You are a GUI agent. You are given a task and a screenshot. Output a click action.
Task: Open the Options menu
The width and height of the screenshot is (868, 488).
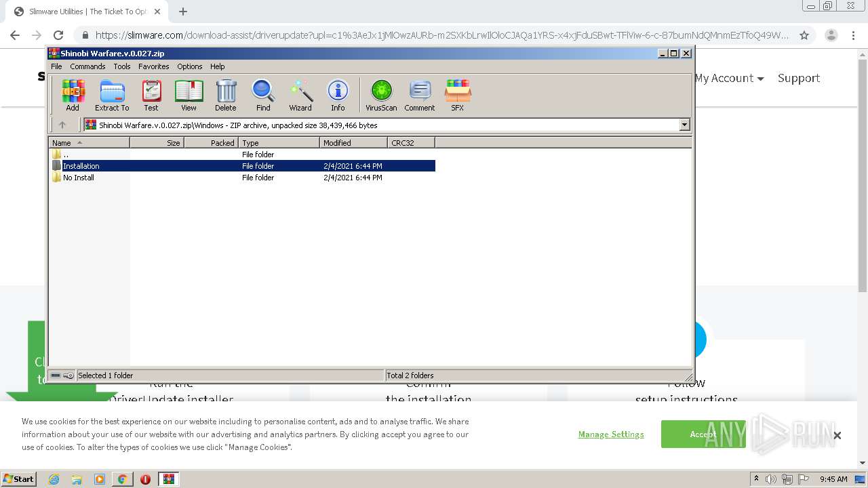click(190, 66)
